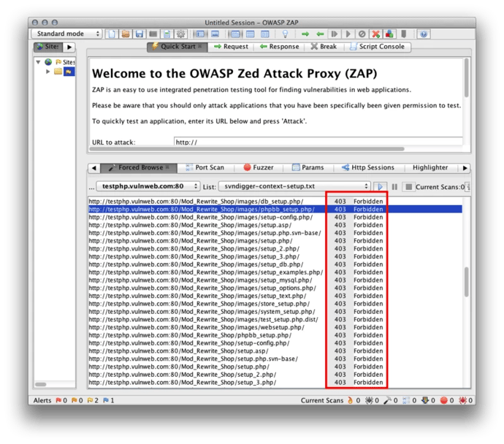The image size is (504, 444).
Task: Expand the Sites tree folder node
Action: pyautogui.click(x=48, y=72)
